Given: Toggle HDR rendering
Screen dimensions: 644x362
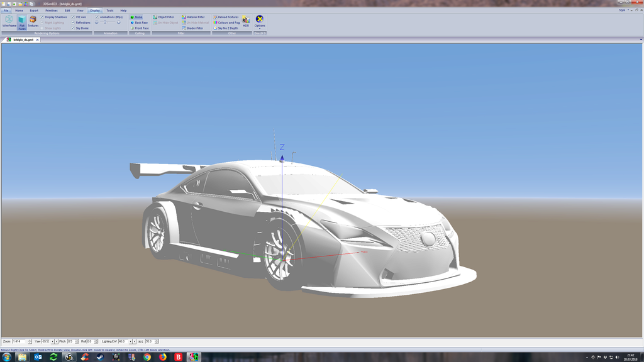Looking at the screenshot, I should pyautogui.click(x=246, y=21).
